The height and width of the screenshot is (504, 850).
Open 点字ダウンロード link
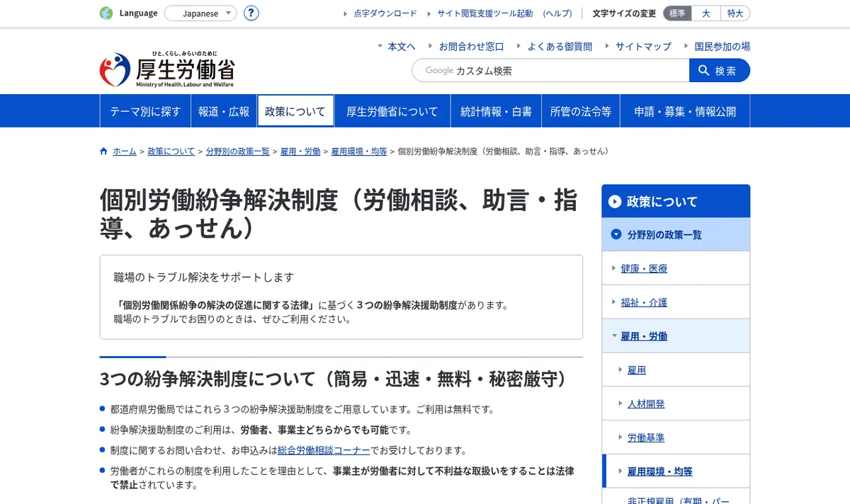coord(385,13)
